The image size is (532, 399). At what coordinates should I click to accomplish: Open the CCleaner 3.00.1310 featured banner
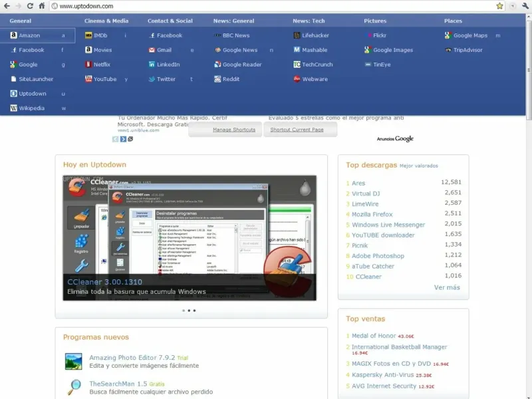(190, 238)
